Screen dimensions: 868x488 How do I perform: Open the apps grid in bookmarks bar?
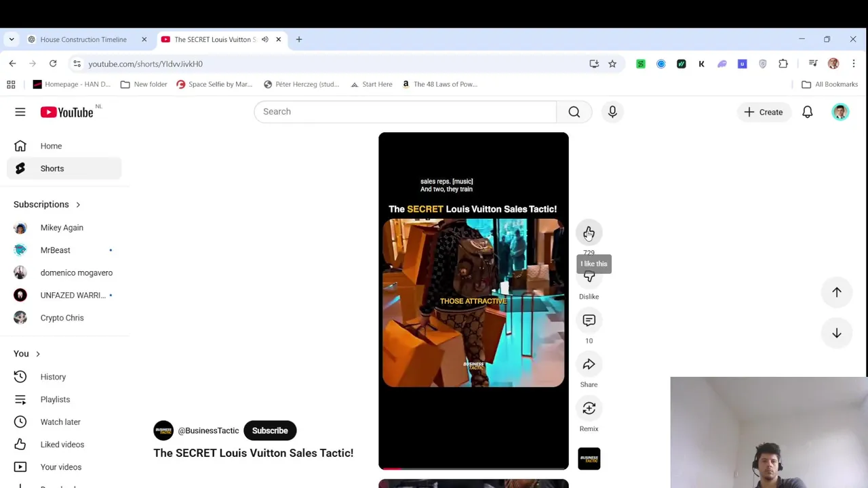click(x=11, y=84)
